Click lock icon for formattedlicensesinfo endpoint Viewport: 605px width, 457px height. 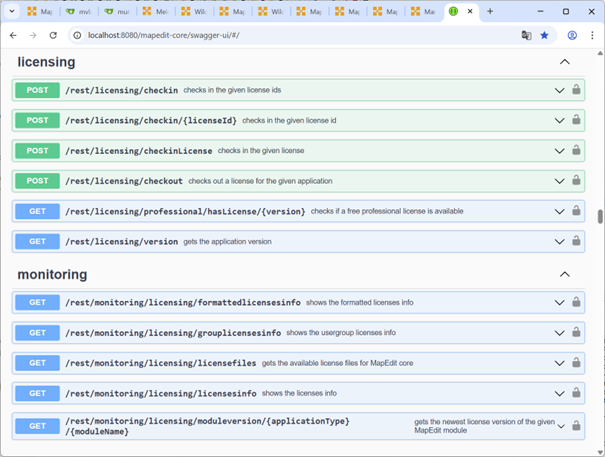[x=576, y=302]
